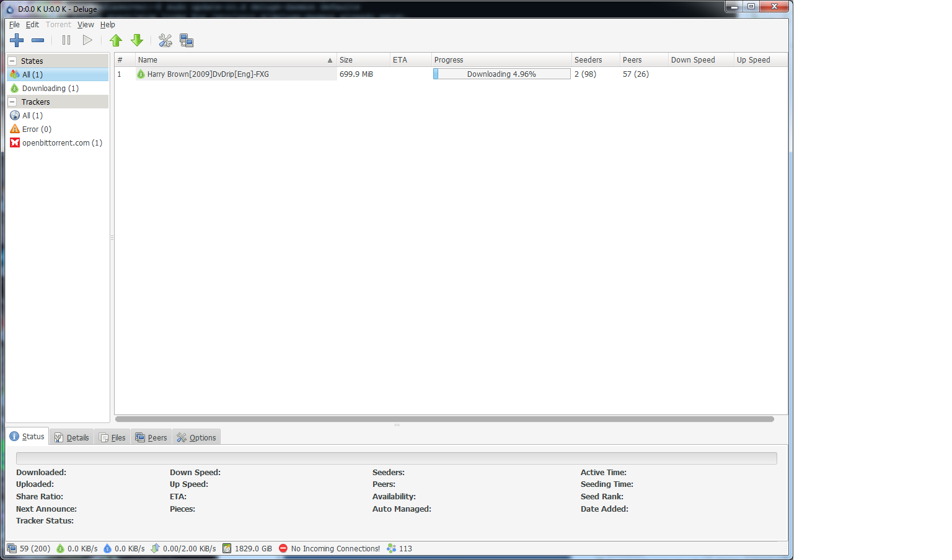Switch to the Details tab
Viewport: 952px width, 560px height.
coord(71,437)
